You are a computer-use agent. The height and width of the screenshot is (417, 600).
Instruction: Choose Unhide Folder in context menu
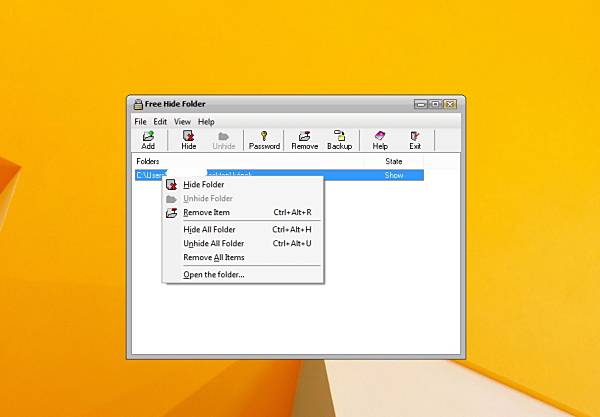pos(243,199)
